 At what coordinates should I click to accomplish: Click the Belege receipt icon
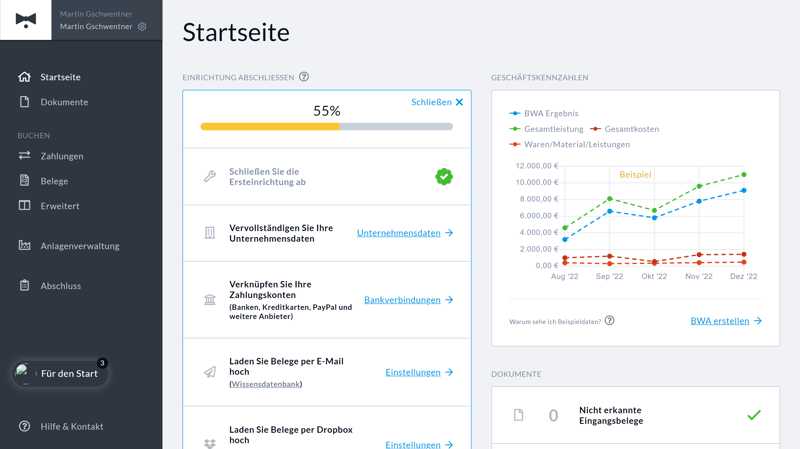coord(24,181)
